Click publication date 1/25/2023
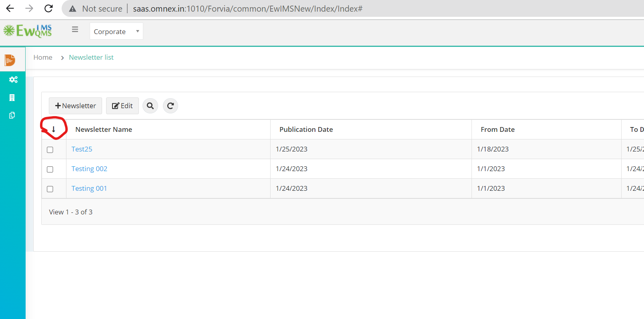The height and width of the screenshot is (319, 644). click(x=291, y=149)
